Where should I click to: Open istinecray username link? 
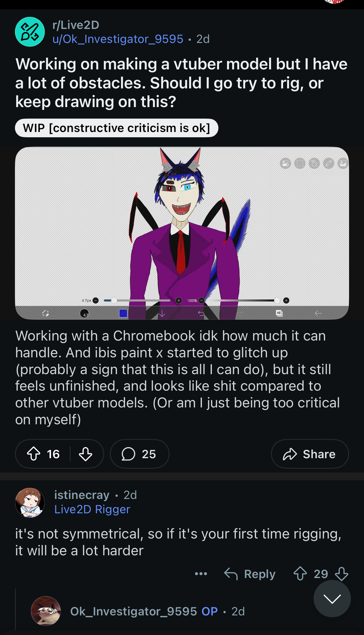pyautogui.click(x=82, y=495)
